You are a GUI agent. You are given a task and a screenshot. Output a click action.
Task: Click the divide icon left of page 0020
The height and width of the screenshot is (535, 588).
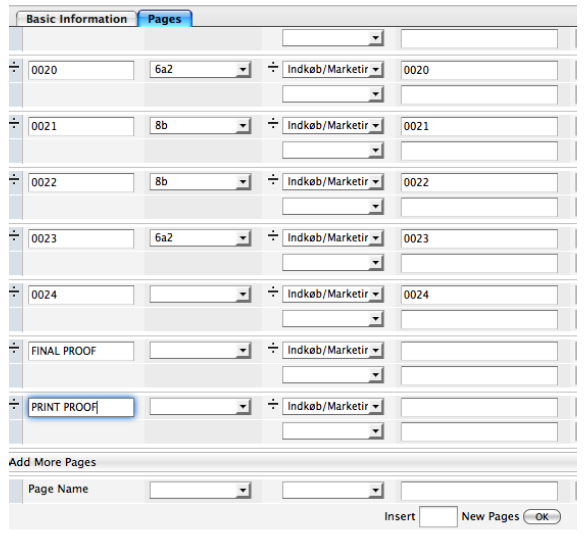point(14,67)
